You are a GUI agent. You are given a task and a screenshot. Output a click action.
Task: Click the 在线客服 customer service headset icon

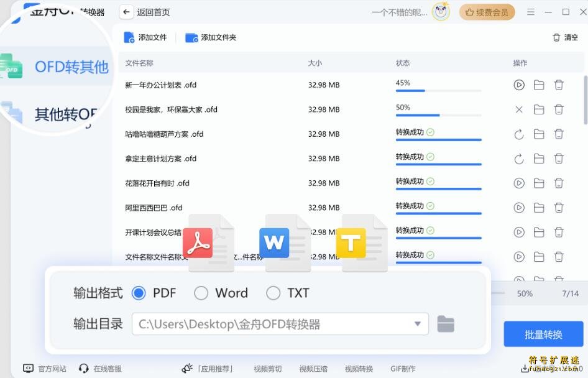(83, 368)
